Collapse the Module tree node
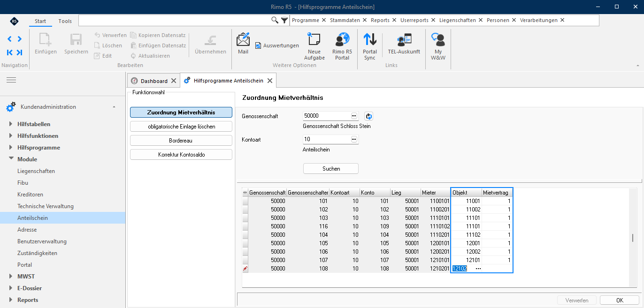Viewport: 644px width, 308px height. point(11,159)
